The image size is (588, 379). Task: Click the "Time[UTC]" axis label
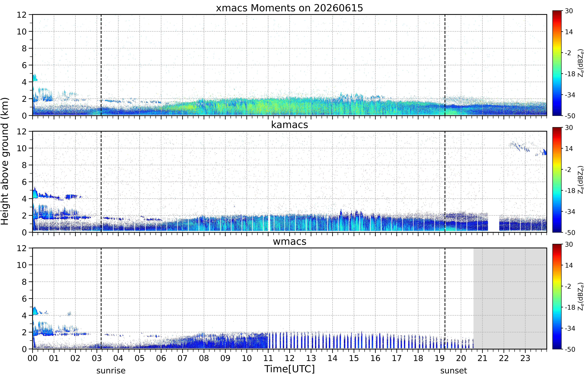point(289,369)
